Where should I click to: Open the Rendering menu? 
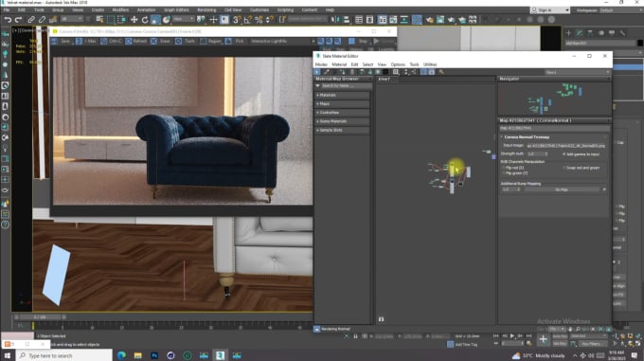coord(206,9)
